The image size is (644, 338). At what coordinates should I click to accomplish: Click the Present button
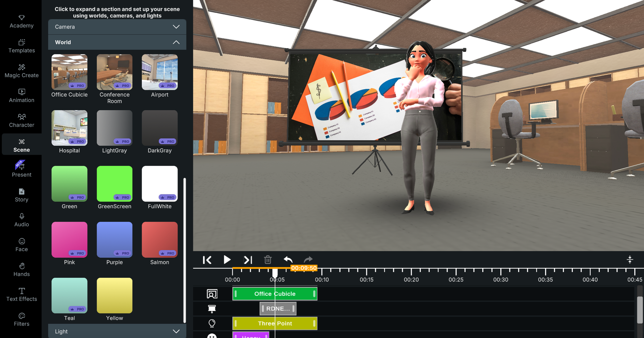coord(21,170)
